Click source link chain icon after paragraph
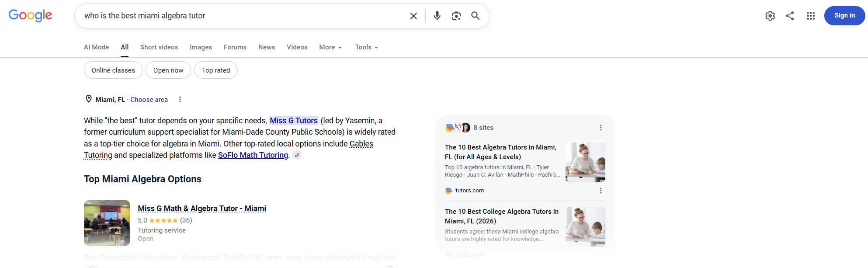Viewport: 868px width, 268px height. tap(297, 155)
